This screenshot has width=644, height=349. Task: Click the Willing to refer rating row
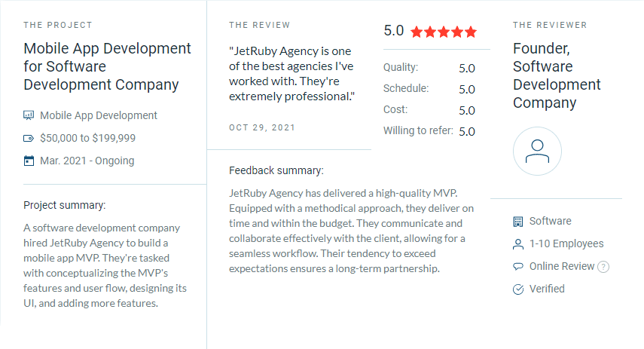[x=429, y=131]
